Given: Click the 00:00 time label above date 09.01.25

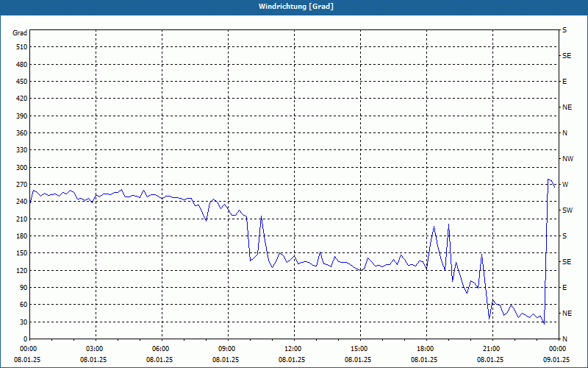Looking at the screenshot, I should 559,349.
